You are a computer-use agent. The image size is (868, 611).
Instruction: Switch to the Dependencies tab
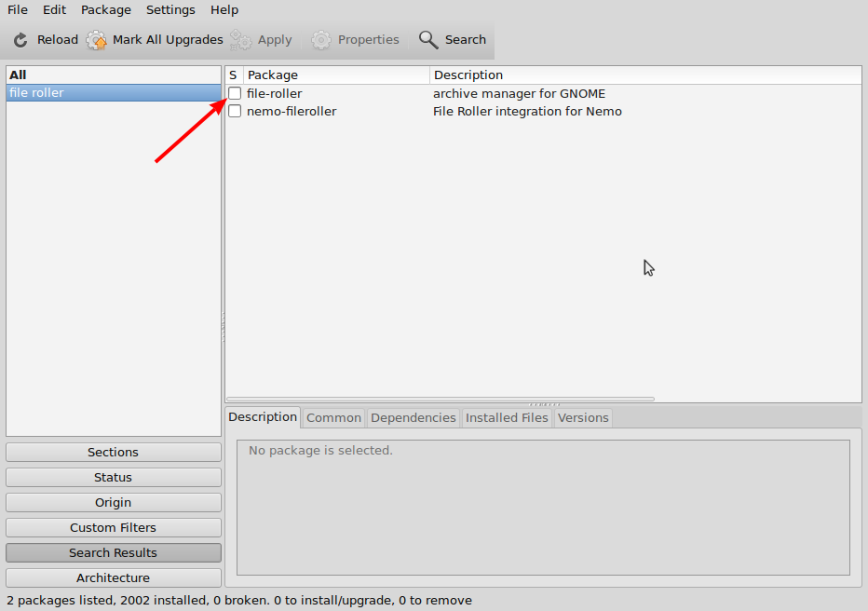click(413, 418)
